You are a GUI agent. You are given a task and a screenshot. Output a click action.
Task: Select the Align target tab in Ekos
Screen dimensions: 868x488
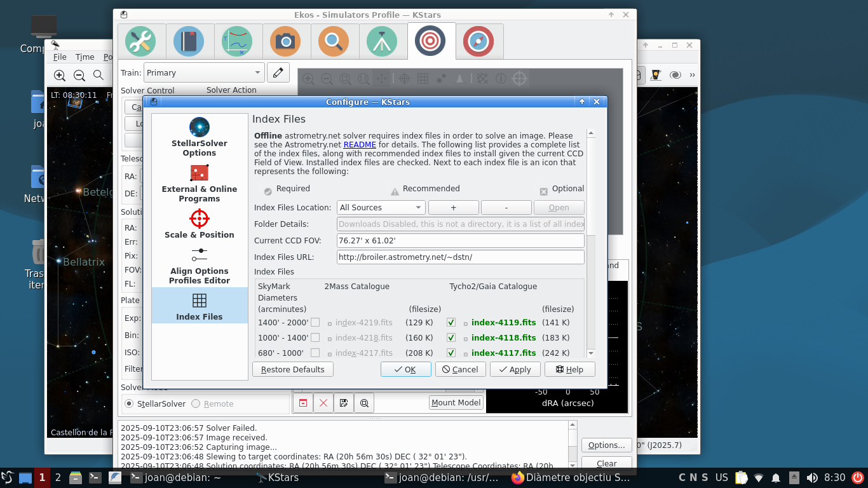[x=430, y=41]
